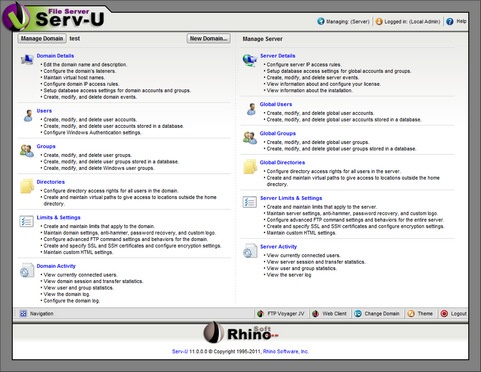
Task: Click the Manage Domain button
Action: pyautogui.click(x=42, y=38)
